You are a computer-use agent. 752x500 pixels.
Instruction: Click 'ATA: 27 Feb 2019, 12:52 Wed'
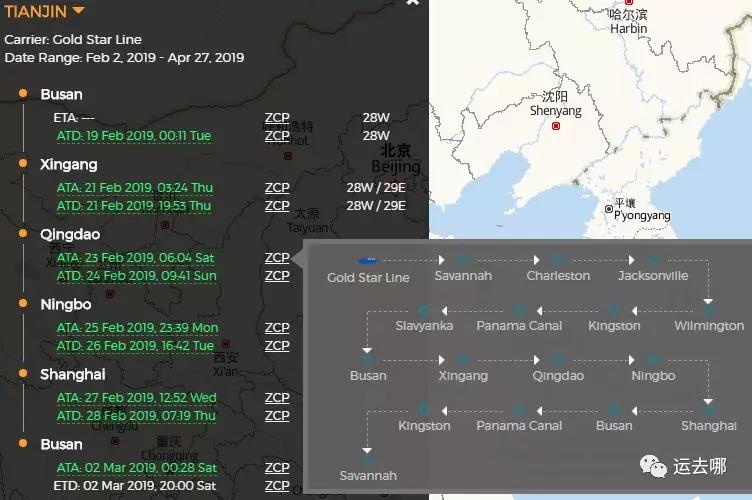pyautogui.click(x=137, y=398)
